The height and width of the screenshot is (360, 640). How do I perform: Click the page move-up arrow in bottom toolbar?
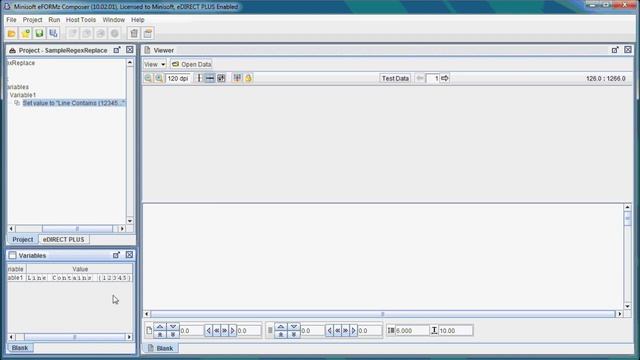click(x=160, y=327)
